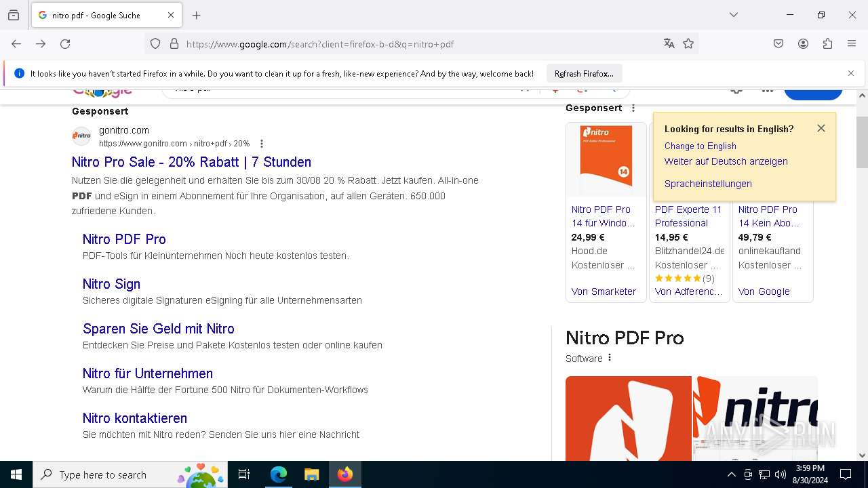Click Hood.de seller text

tap(589, 251)
